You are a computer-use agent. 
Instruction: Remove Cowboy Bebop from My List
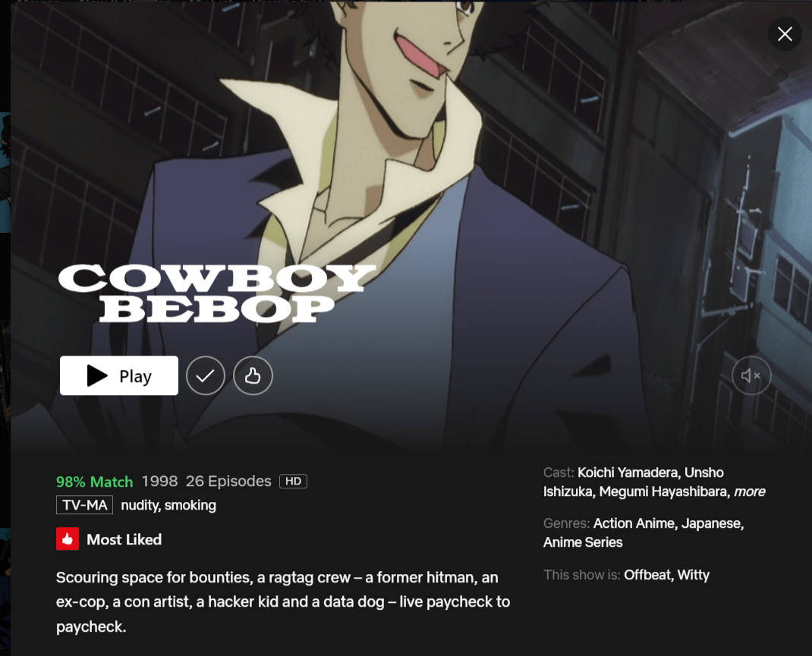pos(206,375)
